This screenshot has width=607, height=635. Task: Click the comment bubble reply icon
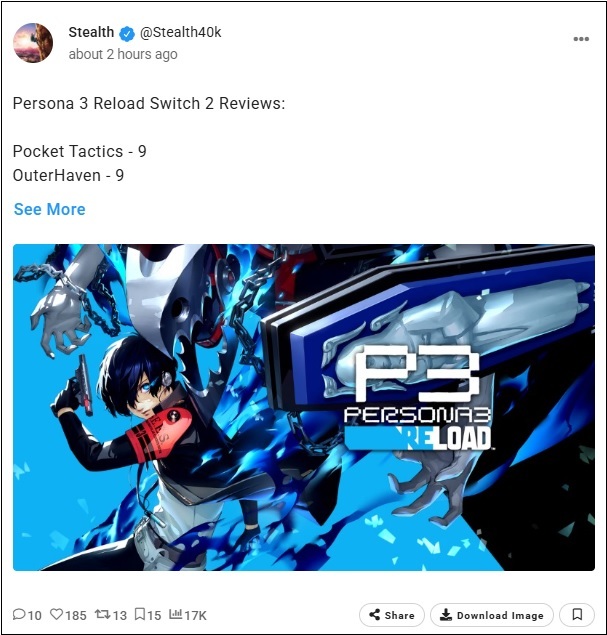point(19,615)
